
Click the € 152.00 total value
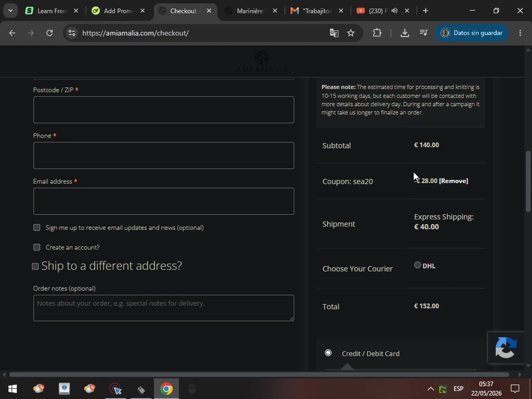coord(427,306)
